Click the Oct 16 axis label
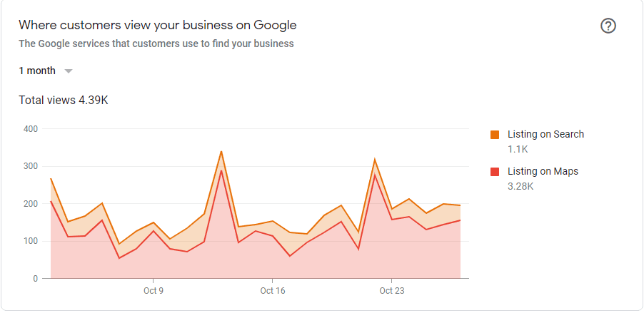644x313 pixels. click(272, 291)
